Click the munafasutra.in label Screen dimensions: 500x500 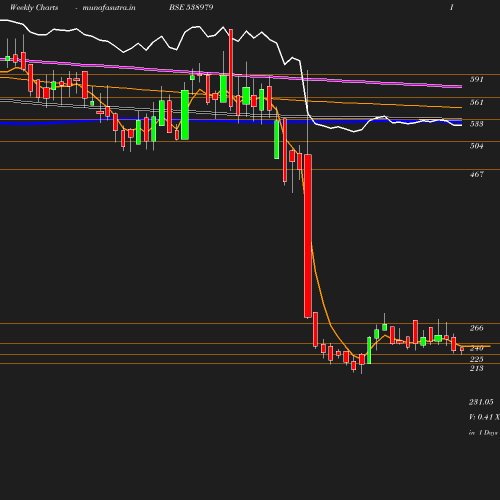(x=109, y=7)
